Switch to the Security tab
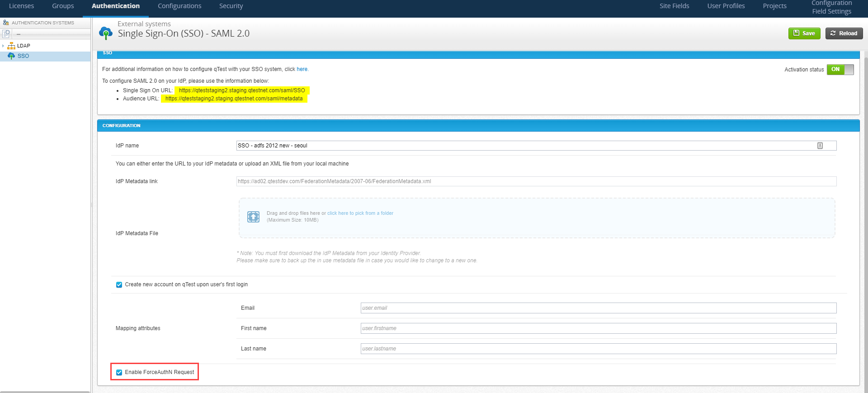The image size is (868, 393). click(231, 6)
